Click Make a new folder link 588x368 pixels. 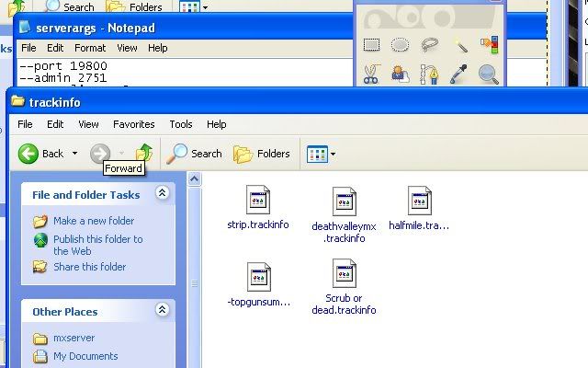pyautogui.click(x=94, y=221)
